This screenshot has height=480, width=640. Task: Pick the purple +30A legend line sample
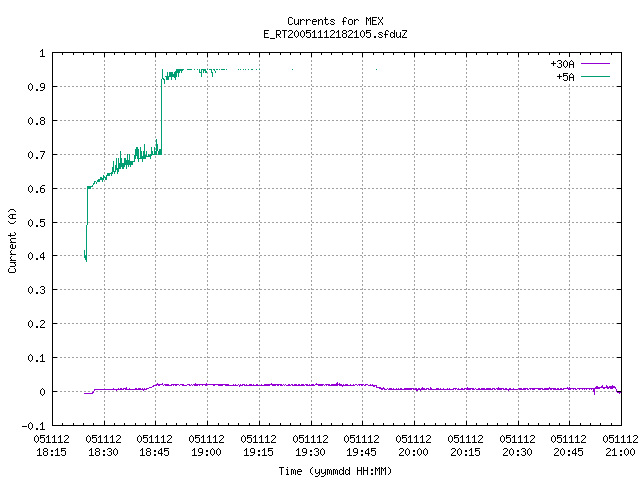point(596,64)
